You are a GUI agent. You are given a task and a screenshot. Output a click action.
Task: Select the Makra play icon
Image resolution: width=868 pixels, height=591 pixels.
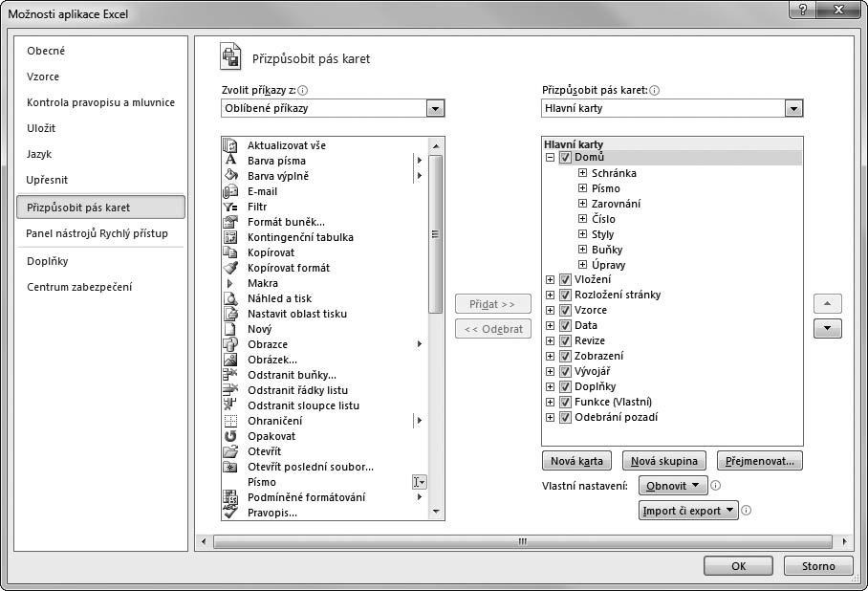pyautogui.click(x=230, y=283)
